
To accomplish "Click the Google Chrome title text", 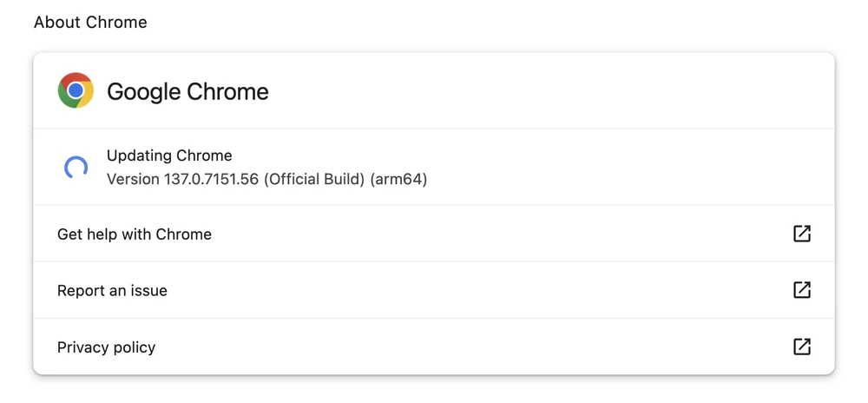I will (187, 91).
